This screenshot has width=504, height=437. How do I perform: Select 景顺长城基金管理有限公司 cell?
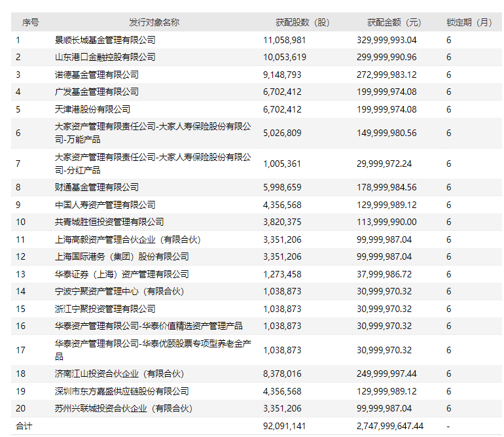coord(105,40)
